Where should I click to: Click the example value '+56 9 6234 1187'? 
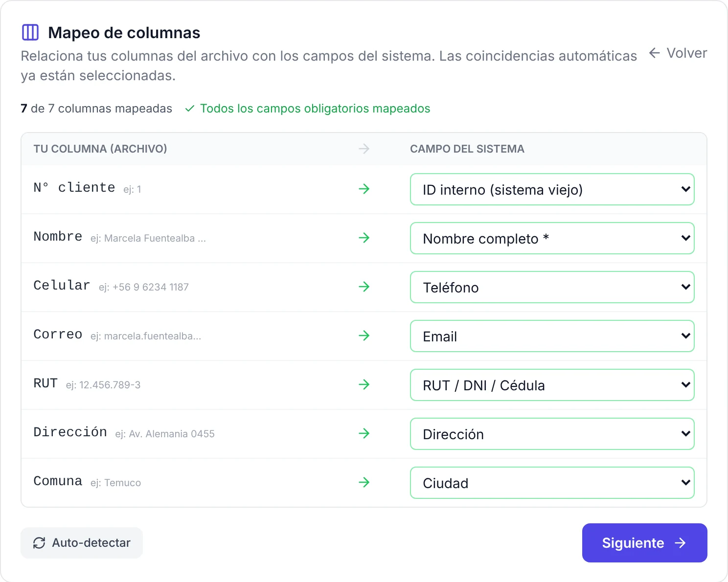151,287
